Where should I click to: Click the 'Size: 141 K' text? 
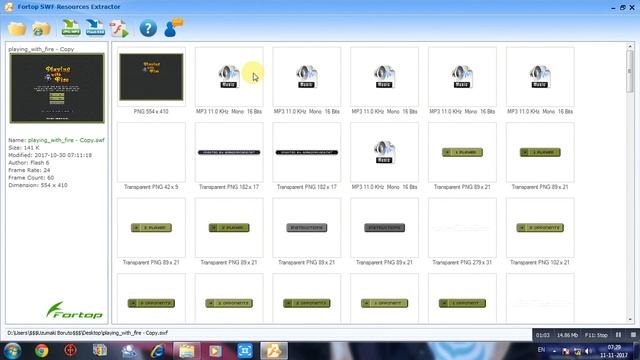pos(24,148)
